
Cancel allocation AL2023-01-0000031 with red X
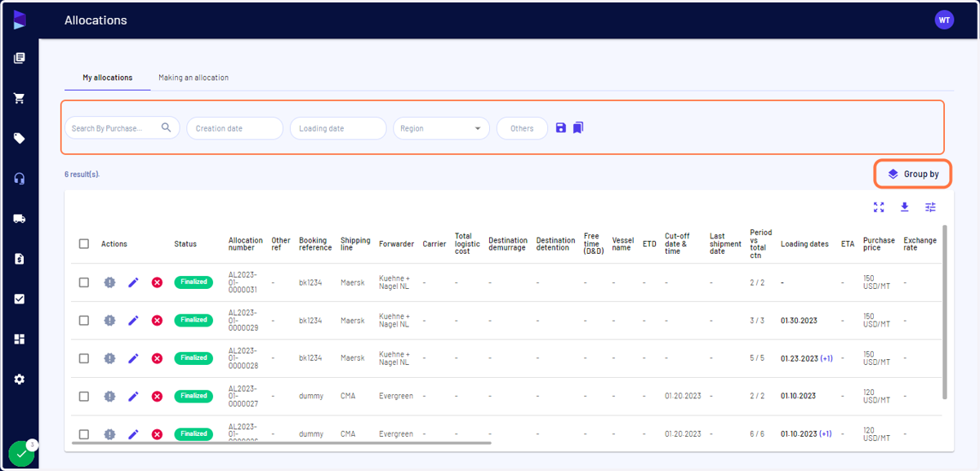(157, 282)
